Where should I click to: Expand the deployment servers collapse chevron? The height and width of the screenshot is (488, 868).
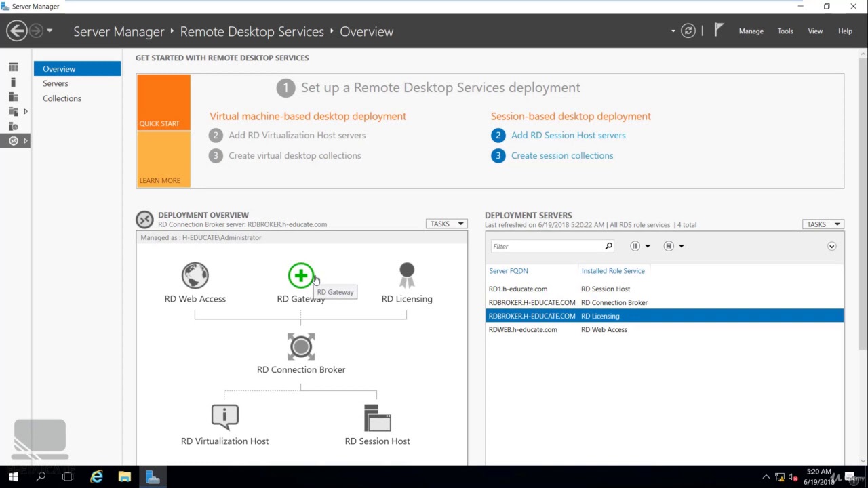[831, 246]
